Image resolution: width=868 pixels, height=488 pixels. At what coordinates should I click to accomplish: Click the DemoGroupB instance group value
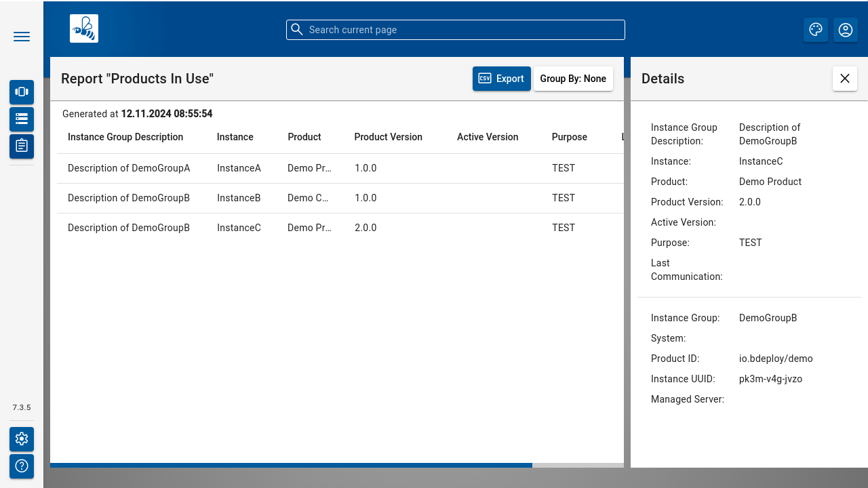tap(768, 318)
